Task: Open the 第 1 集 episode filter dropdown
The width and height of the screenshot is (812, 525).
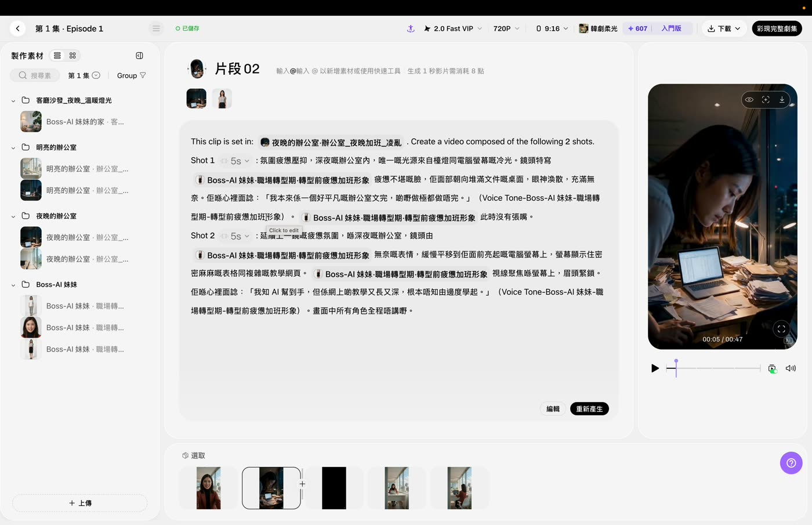Action: click(84, 75)
